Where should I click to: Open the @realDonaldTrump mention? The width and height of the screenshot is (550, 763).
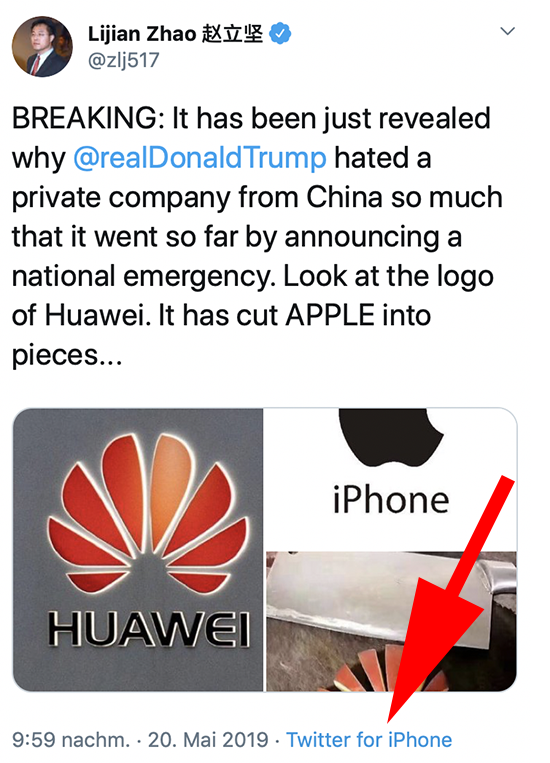click(x=200, y=159)
